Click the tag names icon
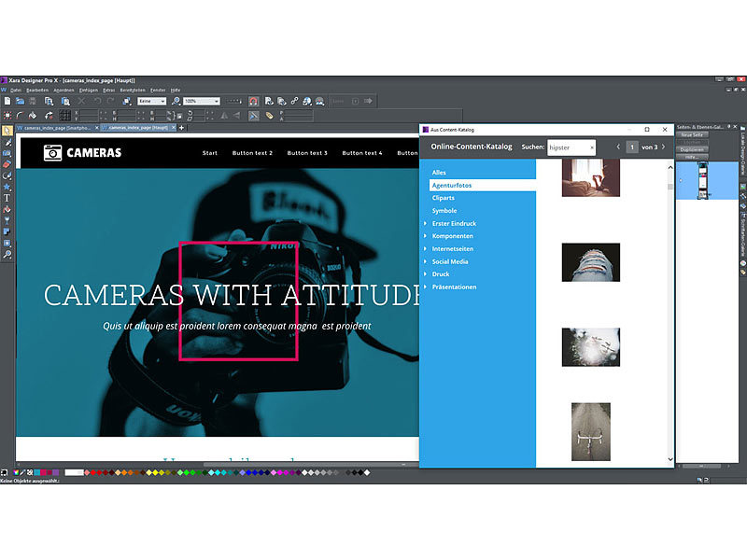 (269, 115)
